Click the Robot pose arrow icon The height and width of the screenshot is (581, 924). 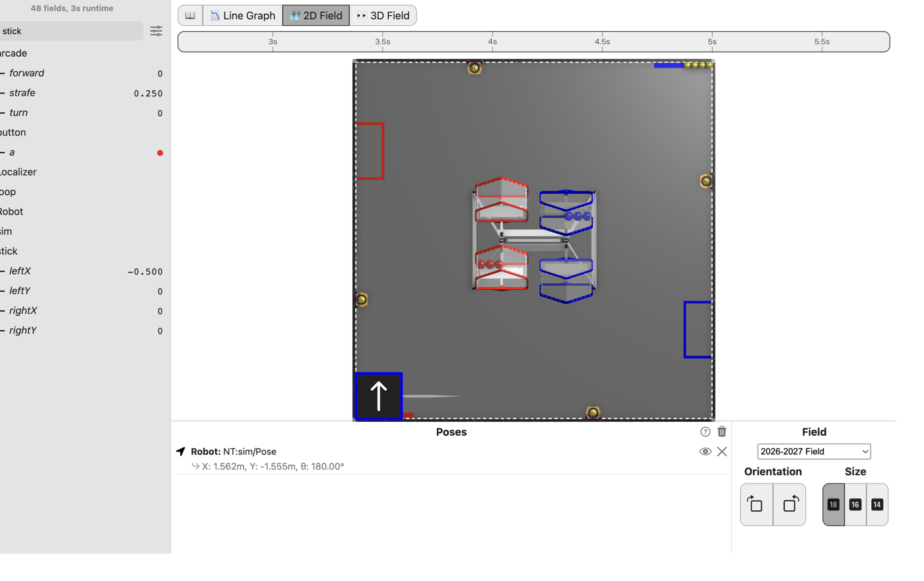(x=181, y=452)
